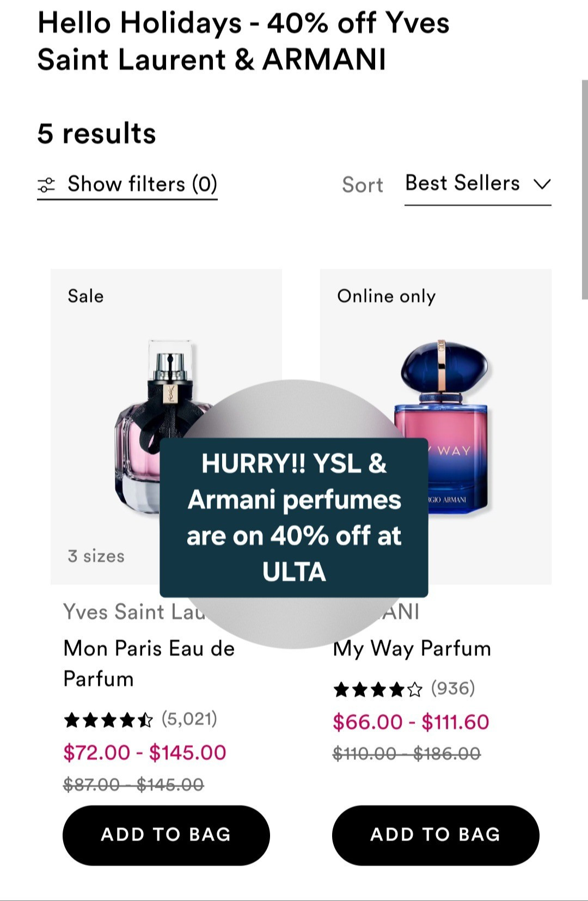Click the $66.00 - $111.60 sale price range
The width and height of the screenshot is (588, 901).
click(411, 721)
